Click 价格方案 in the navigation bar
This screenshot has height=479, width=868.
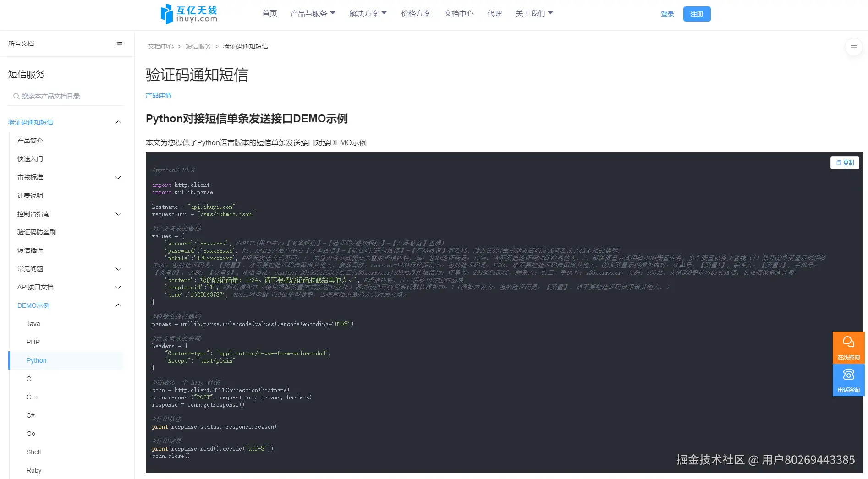(x=415, y=13)
